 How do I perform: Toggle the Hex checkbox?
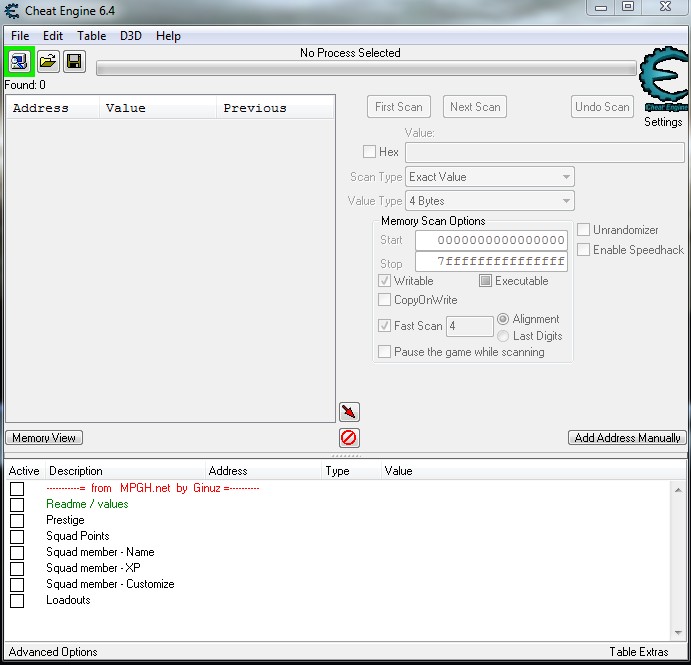[x=369, y=152]
